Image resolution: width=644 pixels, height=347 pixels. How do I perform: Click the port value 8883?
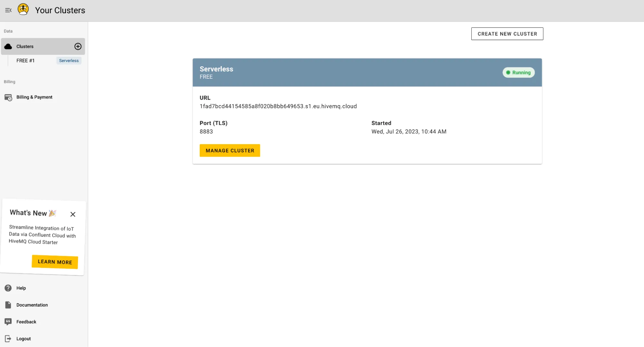[206, 132]
